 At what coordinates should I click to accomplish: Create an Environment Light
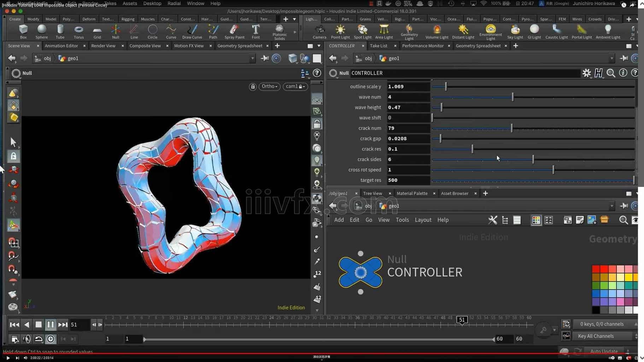490,32
